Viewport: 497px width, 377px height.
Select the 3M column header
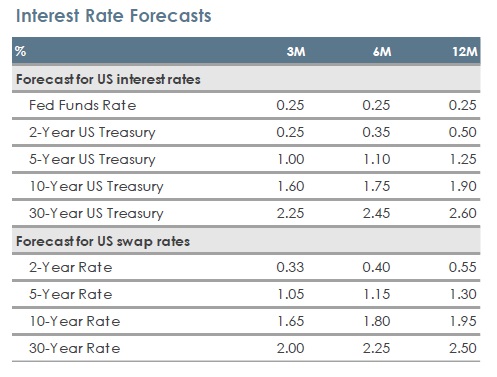click(x=296, y=52)
